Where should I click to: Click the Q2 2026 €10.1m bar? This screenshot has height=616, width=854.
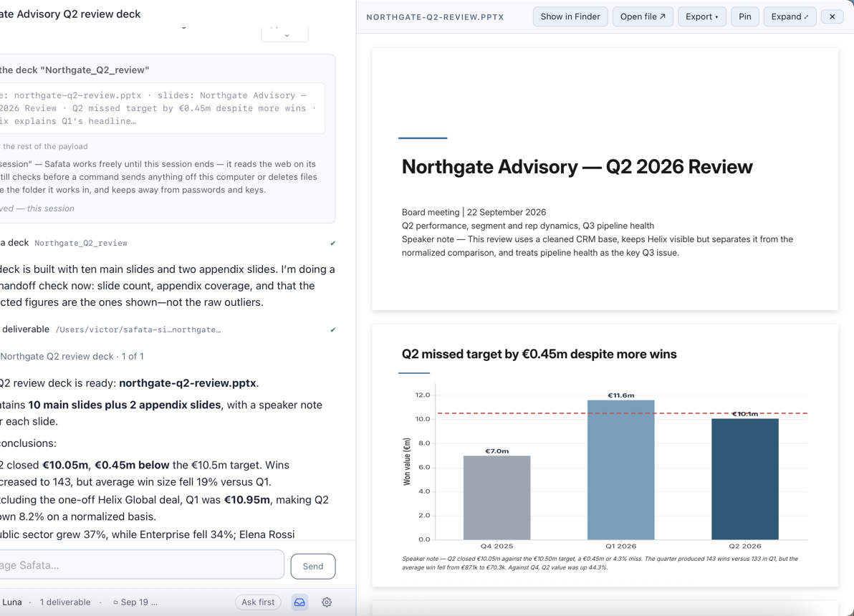pos(745,478)
